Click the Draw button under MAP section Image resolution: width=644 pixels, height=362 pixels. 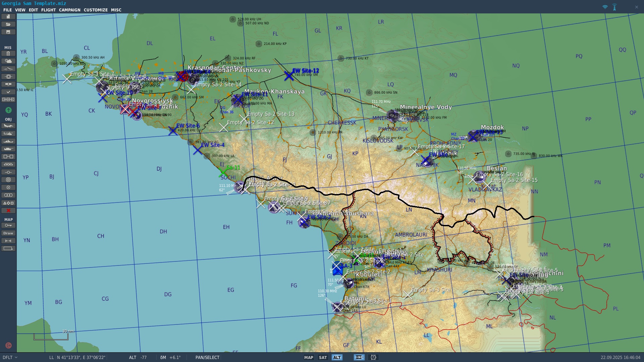[x=8, y=233]
